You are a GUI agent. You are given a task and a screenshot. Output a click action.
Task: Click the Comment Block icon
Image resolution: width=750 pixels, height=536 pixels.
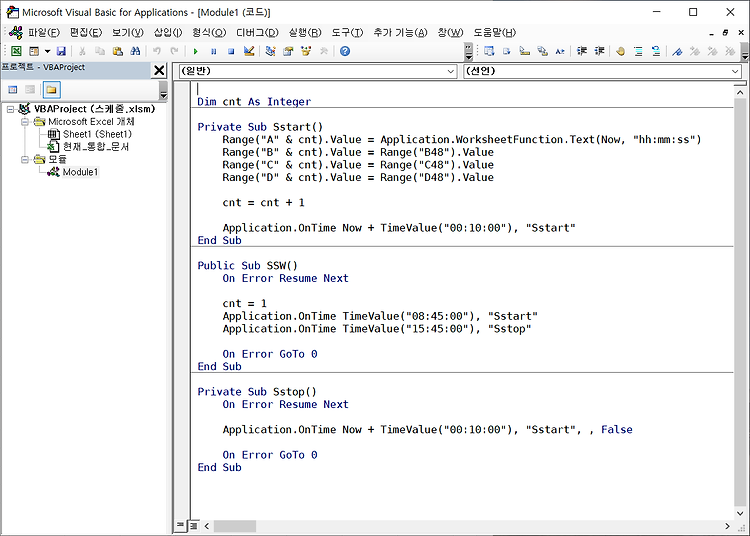[x=638, y=51]
